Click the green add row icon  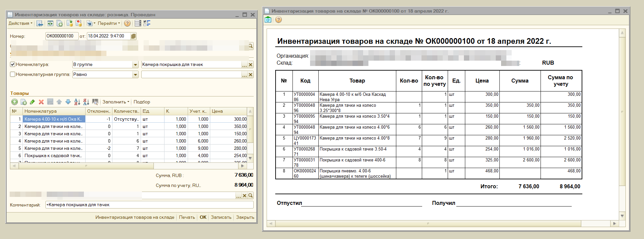(x=14, y=102)
